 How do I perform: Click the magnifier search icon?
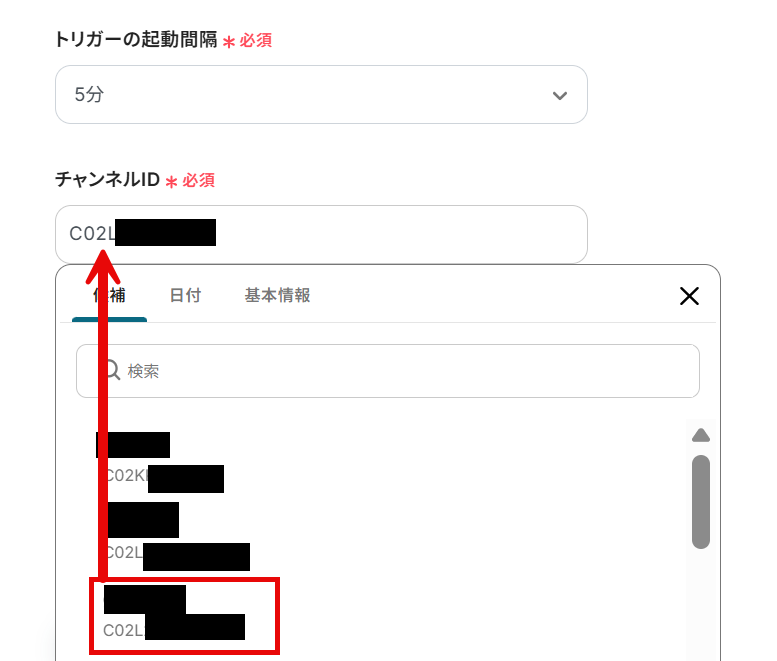[112, 370]
